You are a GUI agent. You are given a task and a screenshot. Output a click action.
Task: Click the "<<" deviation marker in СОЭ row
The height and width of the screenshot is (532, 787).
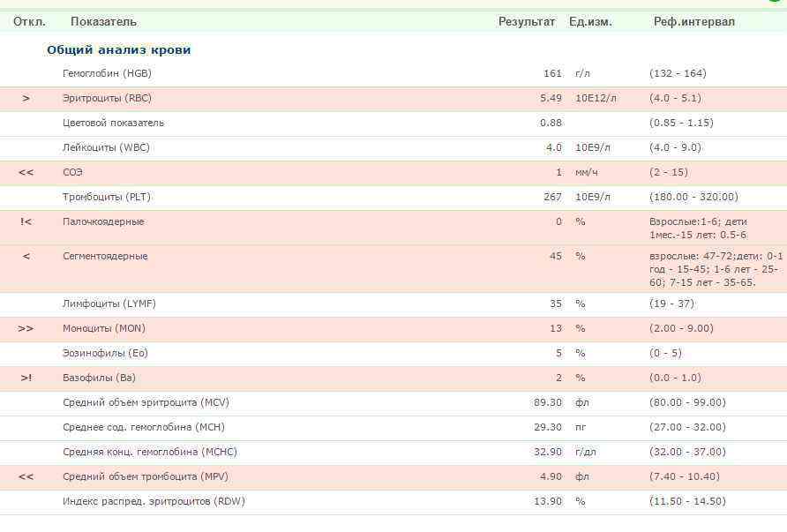pos(26,172)
